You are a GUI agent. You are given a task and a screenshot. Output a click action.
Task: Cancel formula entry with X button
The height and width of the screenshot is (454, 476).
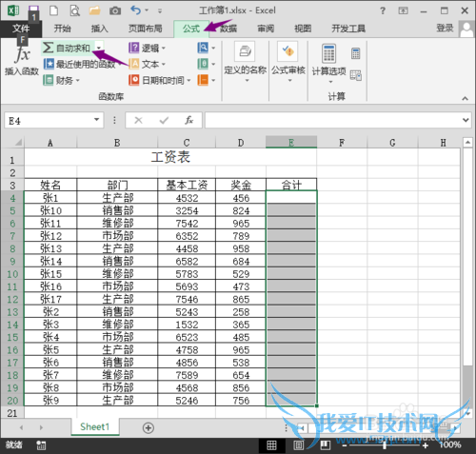click(138, 120)
